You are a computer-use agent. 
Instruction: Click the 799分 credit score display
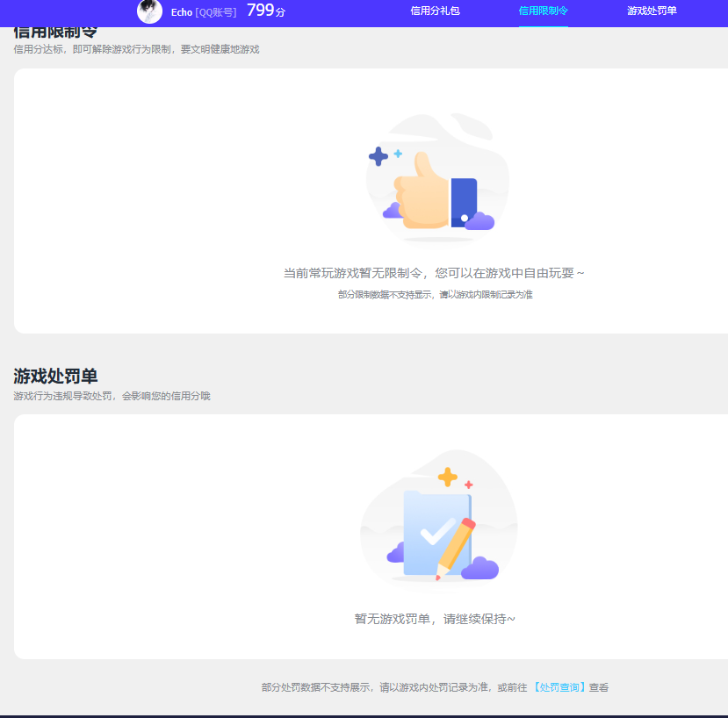263,11
